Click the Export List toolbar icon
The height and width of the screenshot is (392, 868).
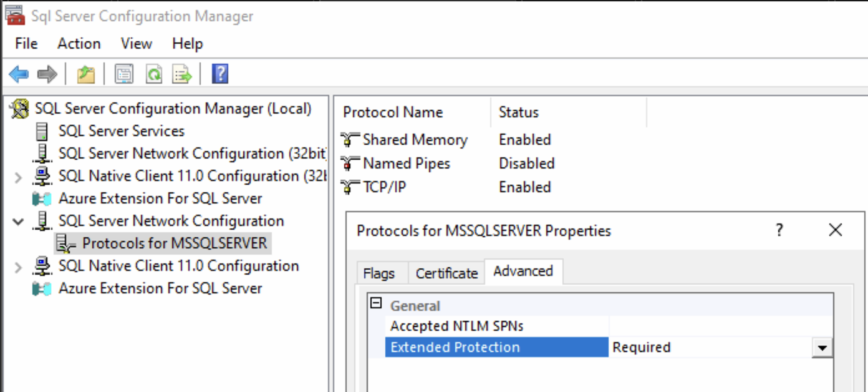click(182, 75)
